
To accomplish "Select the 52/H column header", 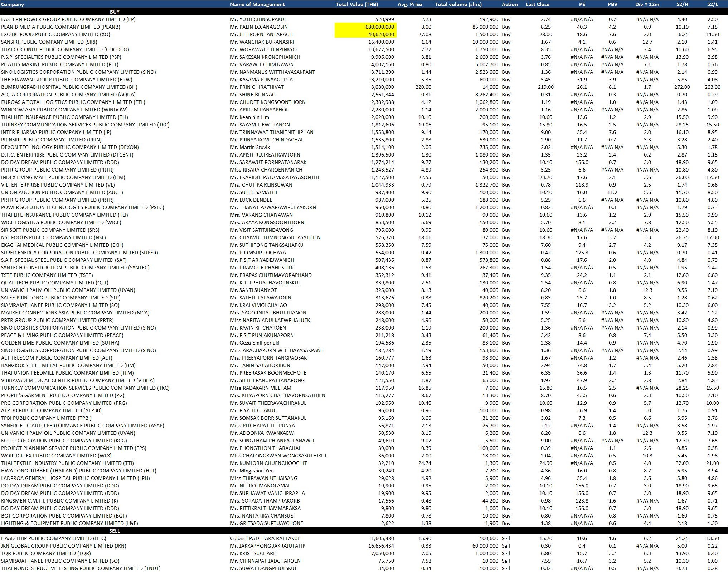I will [682, 4].
